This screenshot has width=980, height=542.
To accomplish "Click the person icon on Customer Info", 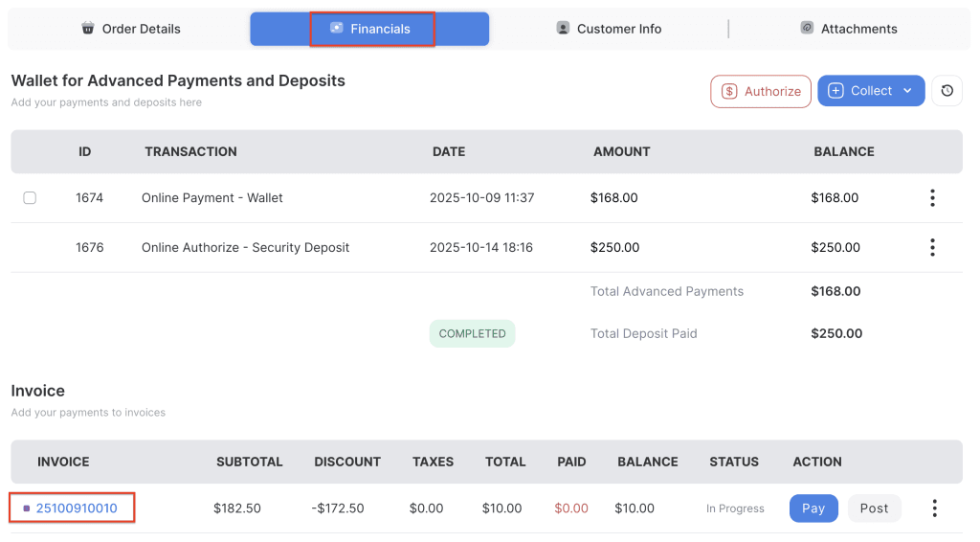I will 563,29.
